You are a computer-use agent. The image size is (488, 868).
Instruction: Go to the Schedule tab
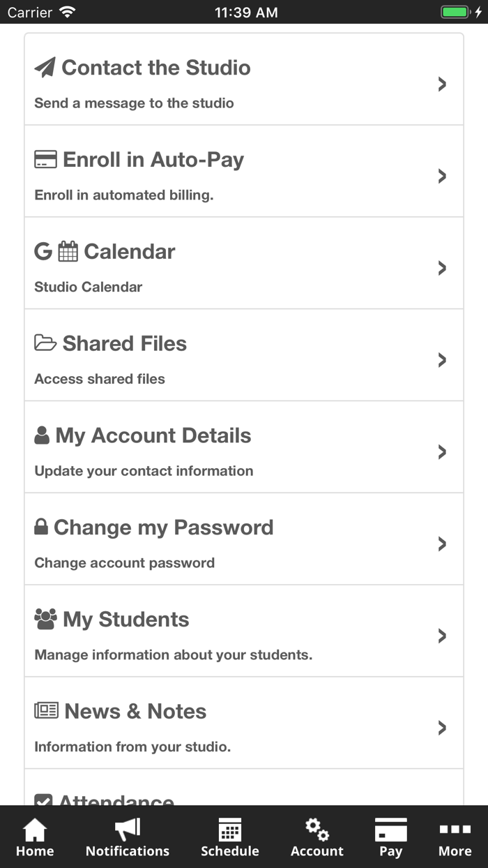[230, 838]
